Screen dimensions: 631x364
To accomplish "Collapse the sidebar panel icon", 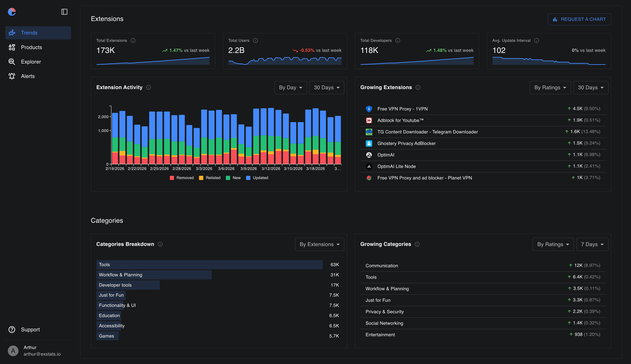I will click(x=64, y=12).
